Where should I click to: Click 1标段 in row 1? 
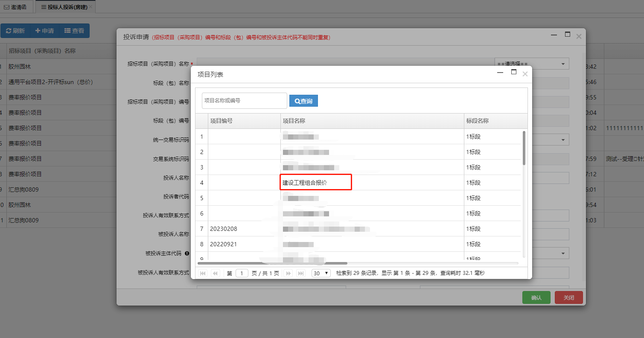[473, 137]
